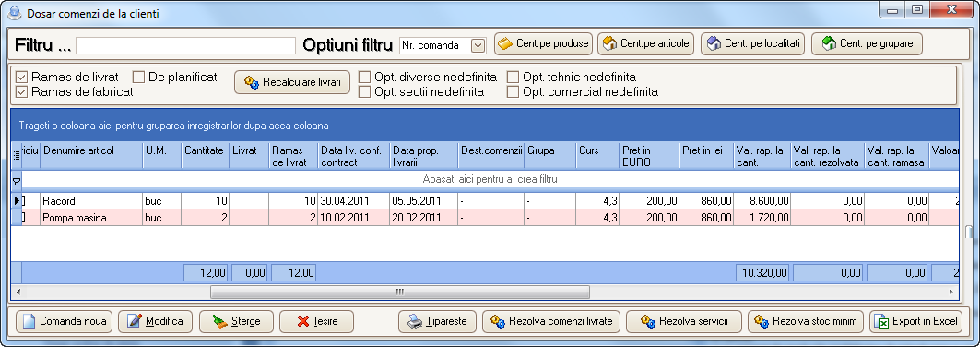
Task: Click date 05.05.2011 in Racord row
Action: pos(424,201)
